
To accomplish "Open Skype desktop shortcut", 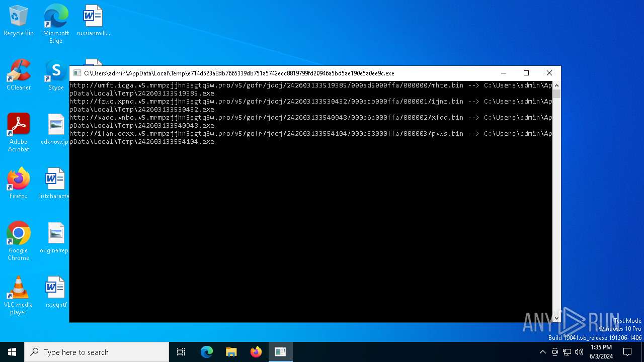I will pyautogui.click(x=56, y=75).
